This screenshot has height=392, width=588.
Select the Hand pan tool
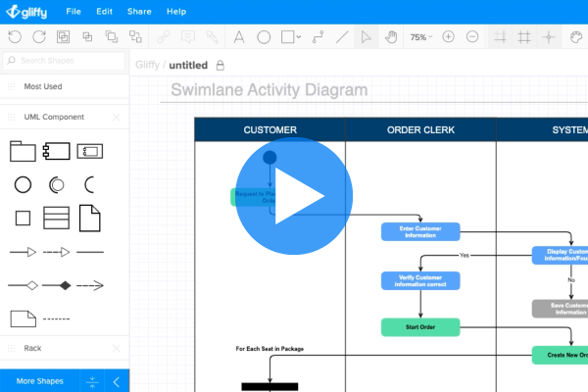click(x=391, y=37)
